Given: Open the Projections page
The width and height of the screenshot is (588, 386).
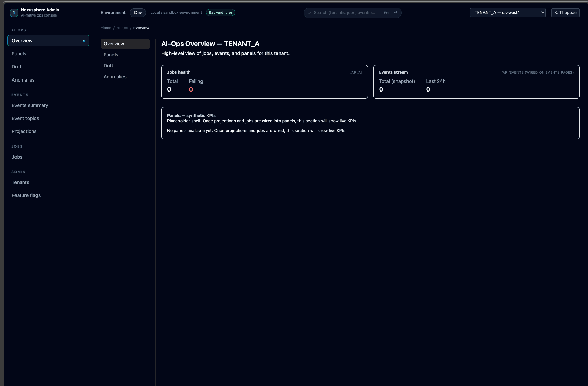Looking at the screenshot, I should 24,131.
